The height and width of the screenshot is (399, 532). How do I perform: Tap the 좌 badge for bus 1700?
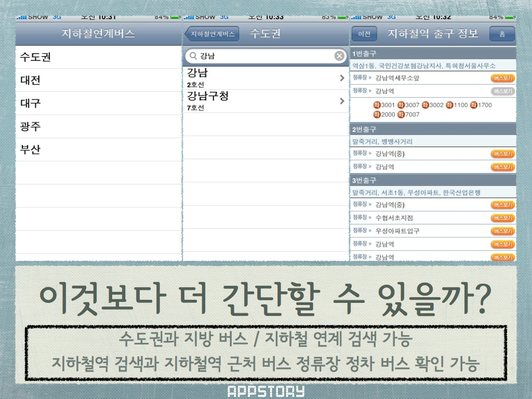[x=474, y=105]
